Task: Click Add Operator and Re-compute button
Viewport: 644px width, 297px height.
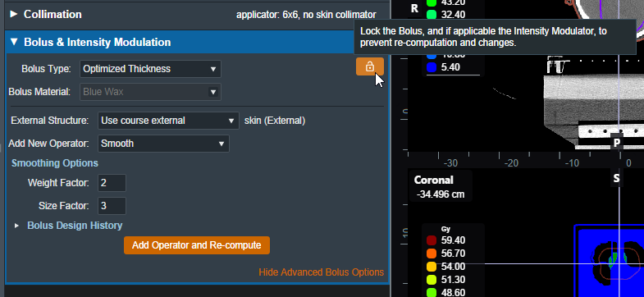Action: [x=197, y=245]
